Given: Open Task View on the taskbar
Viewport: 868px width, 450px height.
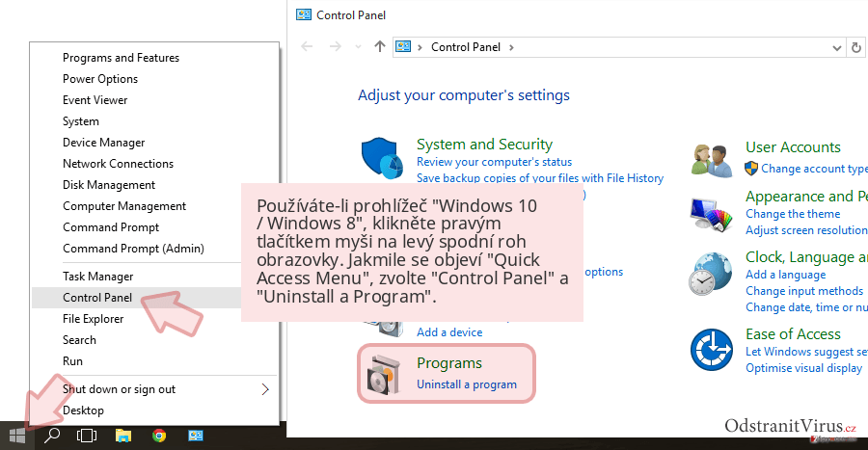Looking at the screenshot, I should click(x=87, y=436).
